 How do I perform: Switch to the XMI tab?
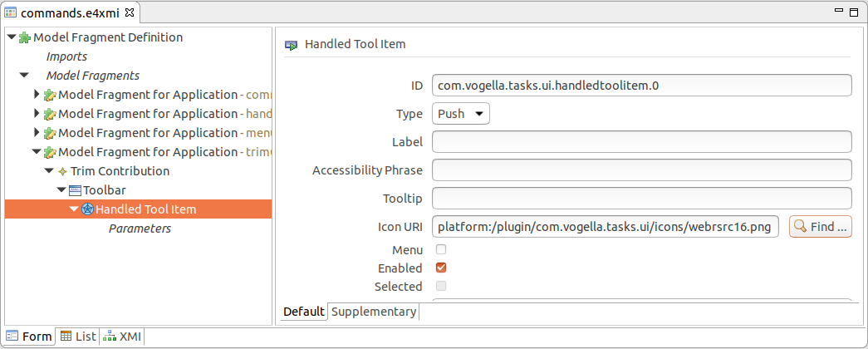tap(124, 336)
